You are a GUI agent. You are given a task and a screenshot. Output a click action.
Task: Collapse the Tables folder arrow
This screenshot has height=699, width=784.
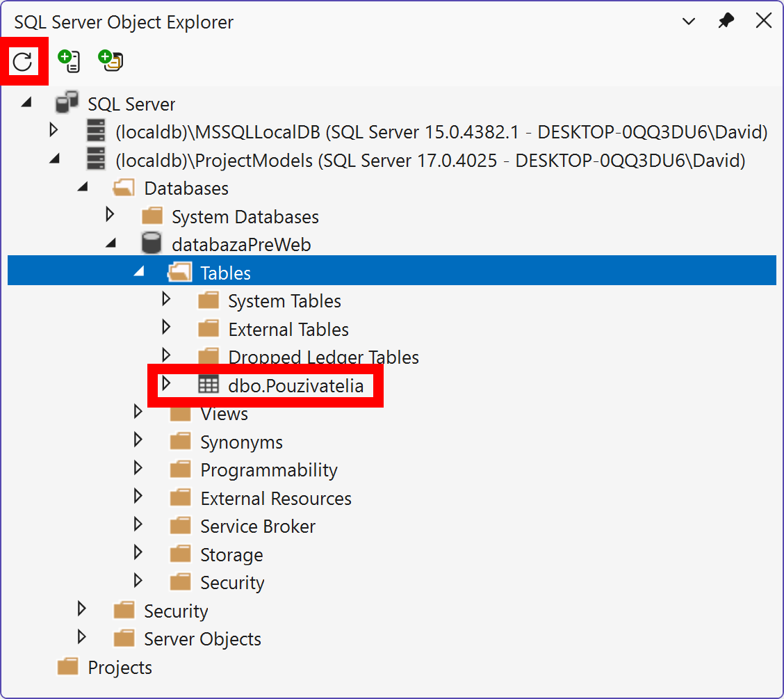pyautogui.click(x=139, y=272)
